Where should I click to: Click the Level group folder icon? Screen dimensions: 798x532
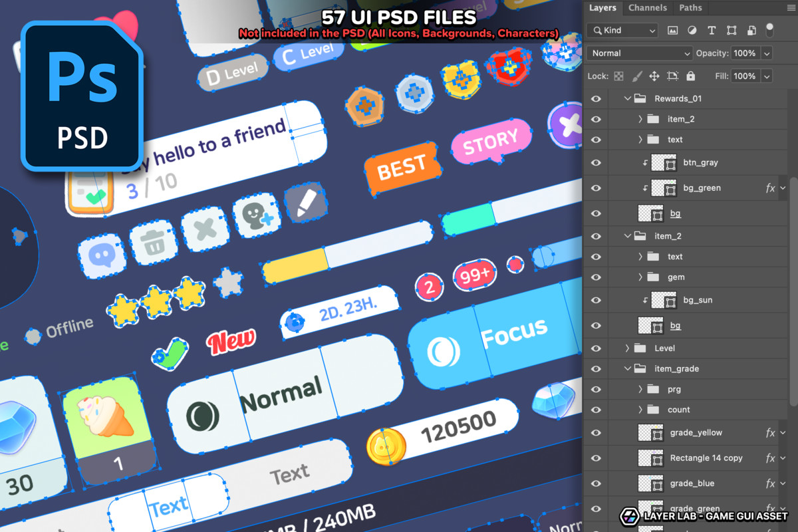[x=640, y=348]
